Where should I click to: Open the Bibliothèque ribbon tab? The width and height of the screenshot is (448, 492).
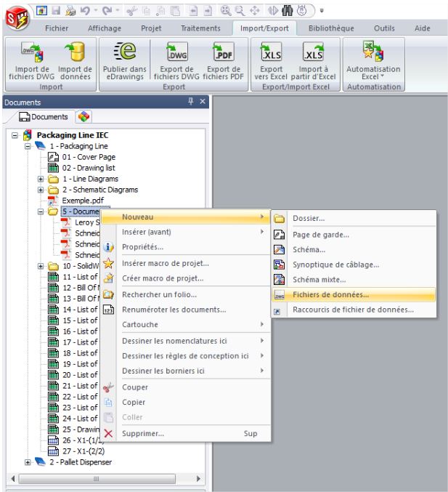point(331,28)
